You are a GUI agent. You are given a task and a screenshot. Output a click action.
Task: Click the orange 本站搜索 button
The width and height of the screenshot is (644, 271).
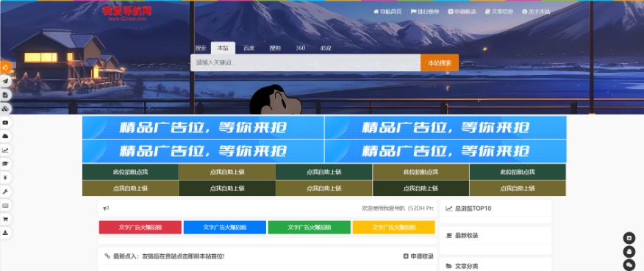pos(440,63)
